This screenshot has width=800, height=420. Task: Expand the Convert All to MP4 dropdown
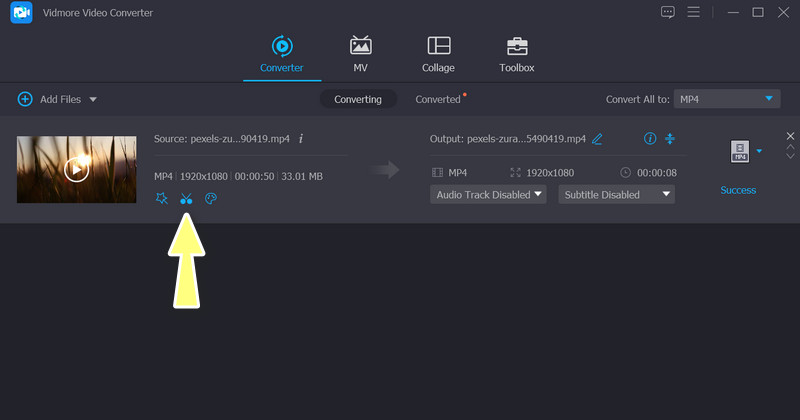769,99
